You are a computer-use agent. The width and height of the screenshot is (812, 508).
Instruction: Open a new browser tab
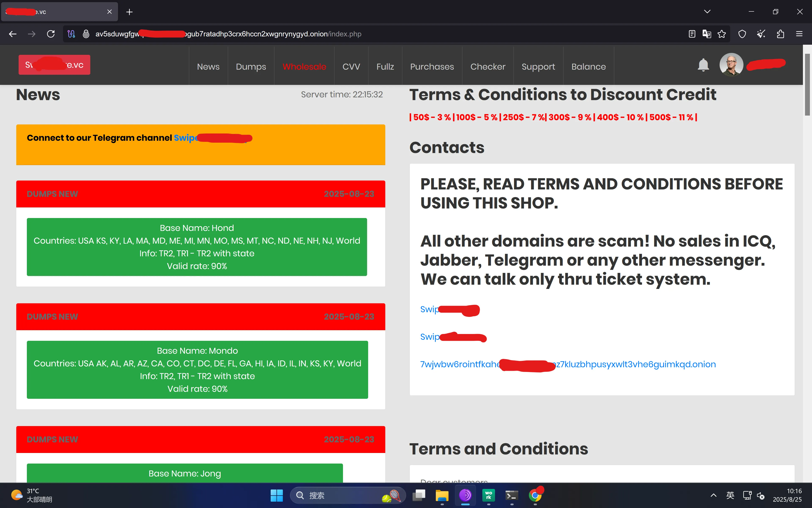129,12
